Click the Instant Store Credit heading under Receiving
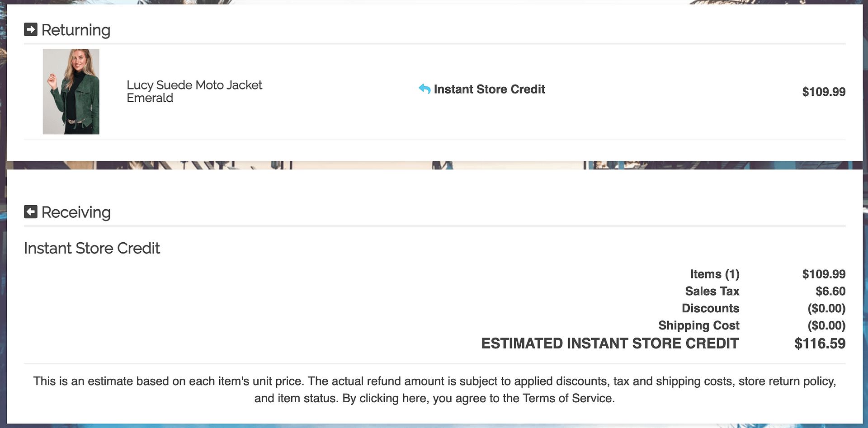This screenshot has width=868, height=428. point(92,248)
